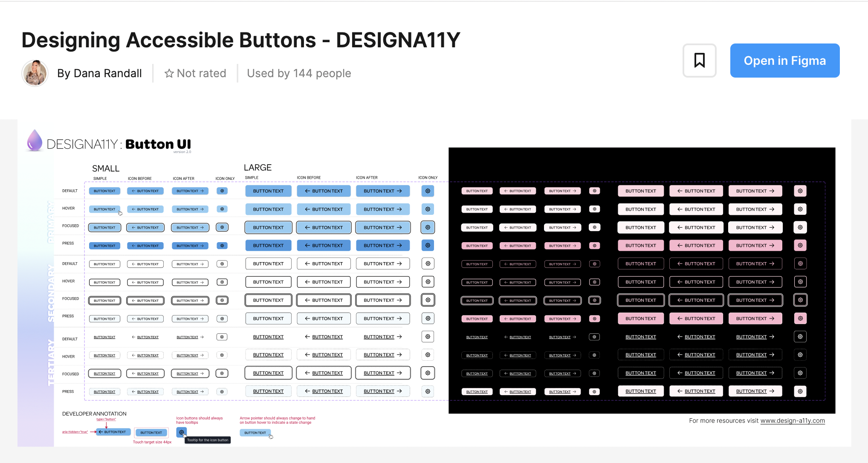
Task: Select the icon buttons should have tooltips note
Action: pos(200,420)
